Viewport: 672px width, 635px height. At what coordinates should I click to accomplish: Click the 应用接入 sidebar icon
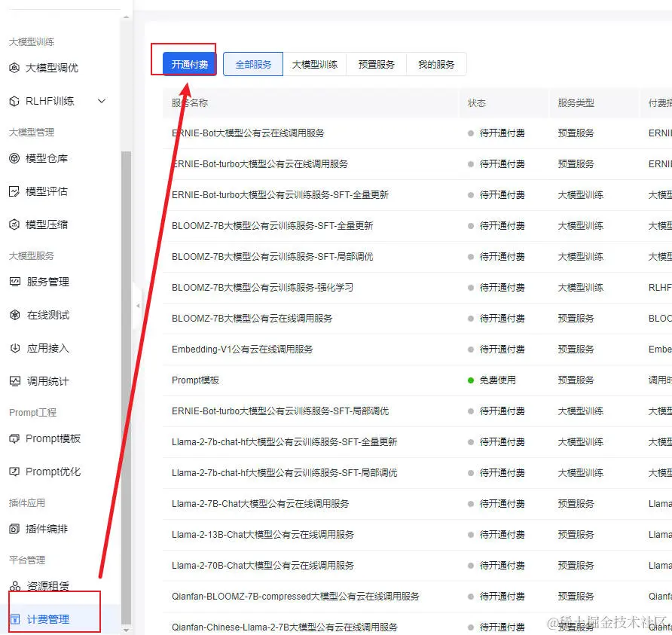tap(15, 348)
